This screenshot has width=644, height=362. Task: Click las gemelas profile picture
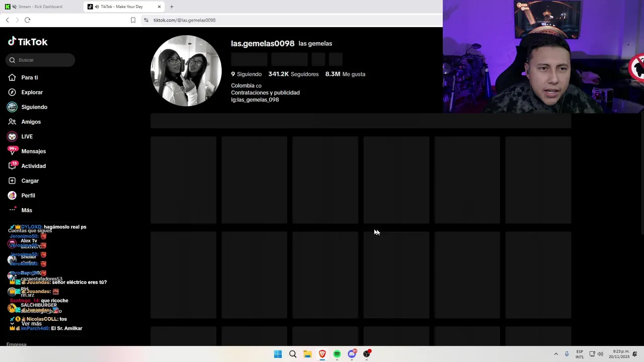coord(186,71)
